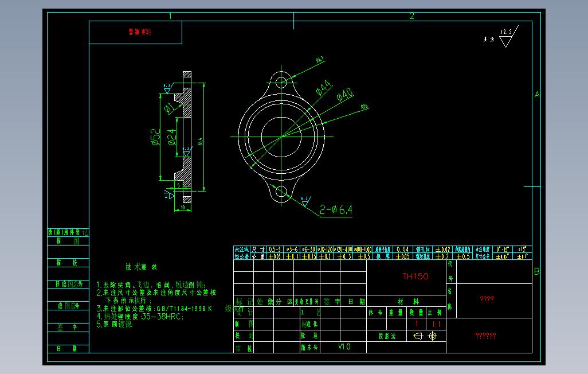
Task: Click the 0.04 flatness value cell
Action: coord(403,250)
